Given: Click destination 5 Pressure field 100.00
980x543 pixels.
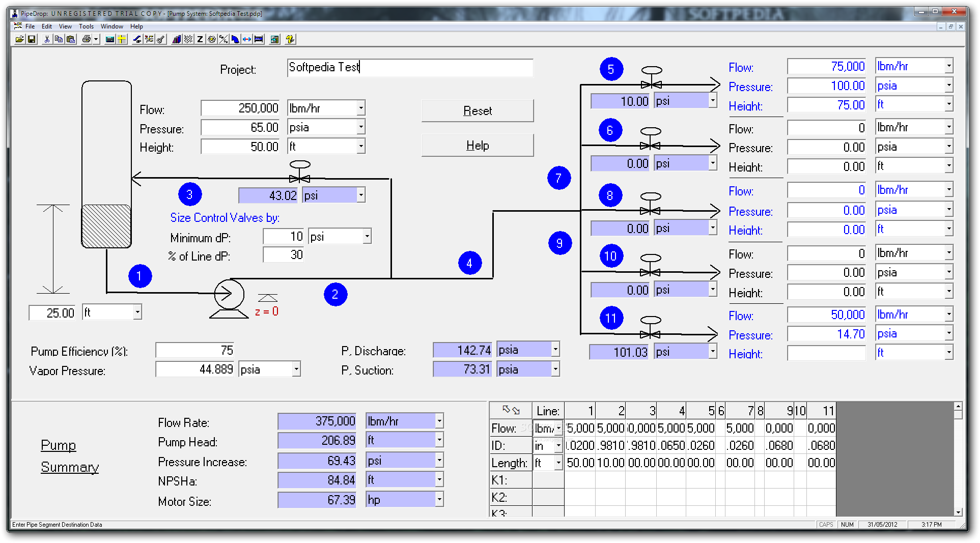Looking at the screenshot, I should (827, 85).
